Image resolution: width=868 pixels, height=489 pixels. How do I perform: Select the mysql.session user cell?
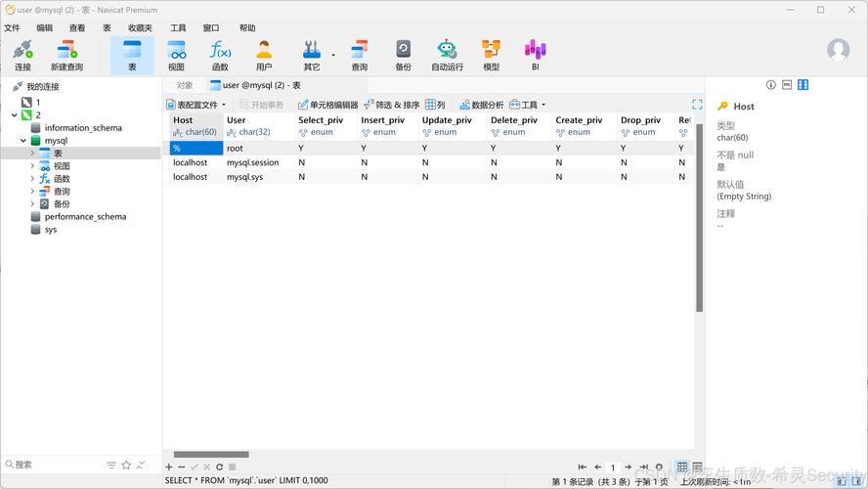point(253,162)
